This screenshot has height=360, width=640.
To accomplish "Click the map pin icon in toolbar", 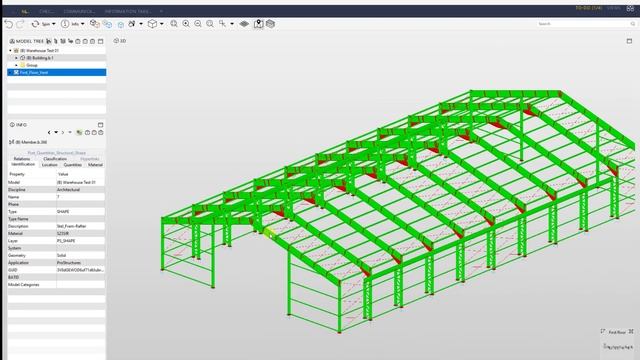I will pos(258,24).
